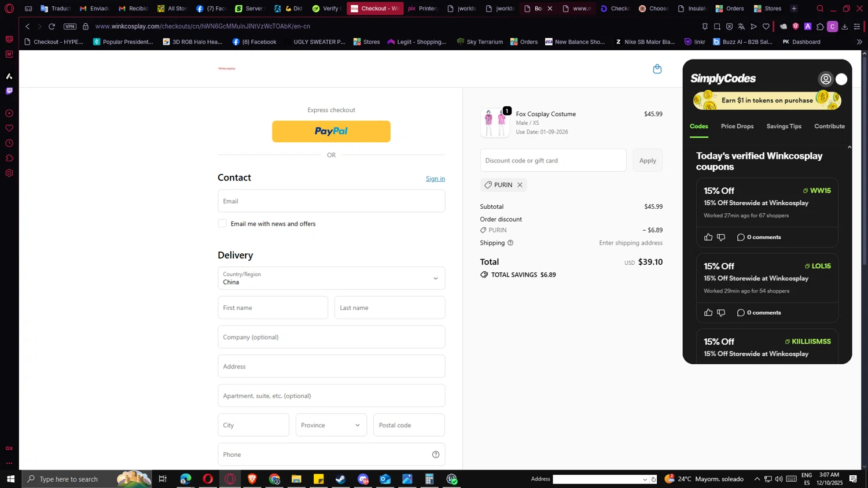Open the ad blocker shield icon
Screen dimensions: 868x488
[729, 27]
